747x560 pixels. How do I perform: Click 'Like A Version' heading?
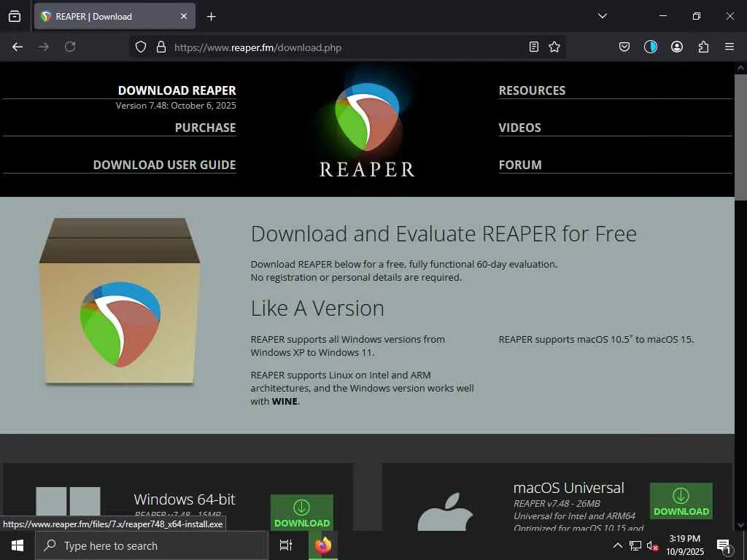coord(317,308)
